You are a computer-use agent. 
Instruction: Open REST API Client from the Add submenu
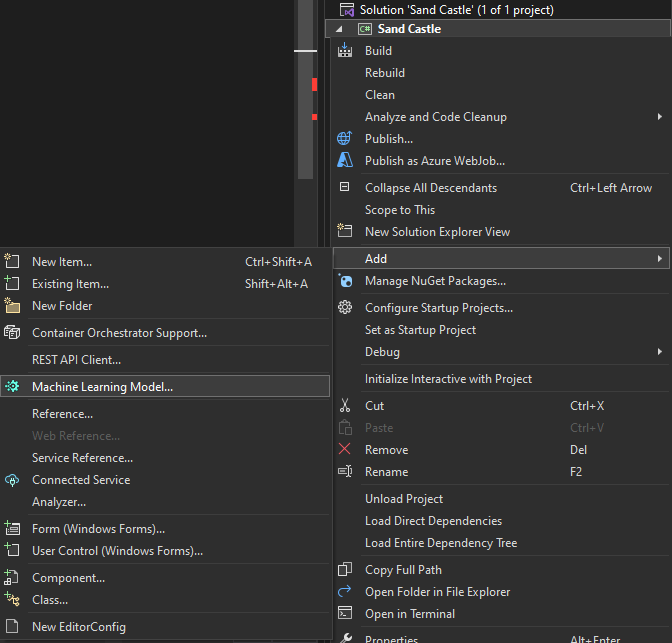(165, 360)
